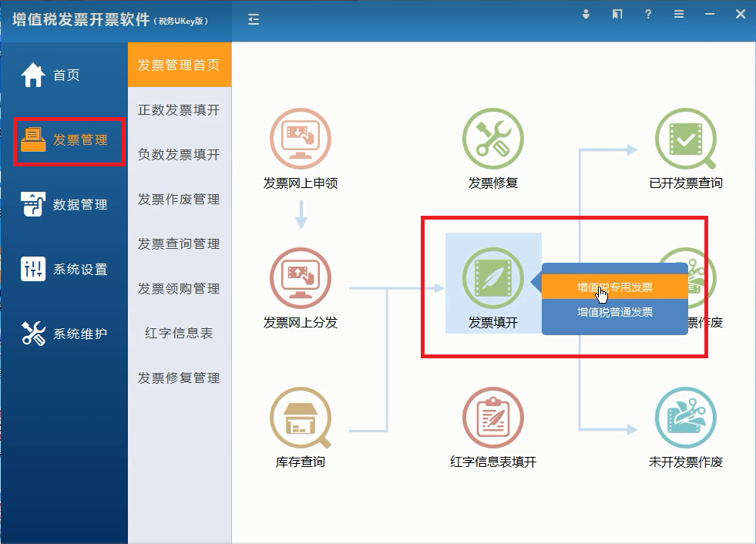The image size is (756, 544).
Task: Choose 增值税普通发票 from popup
Action: pos(615,312)
